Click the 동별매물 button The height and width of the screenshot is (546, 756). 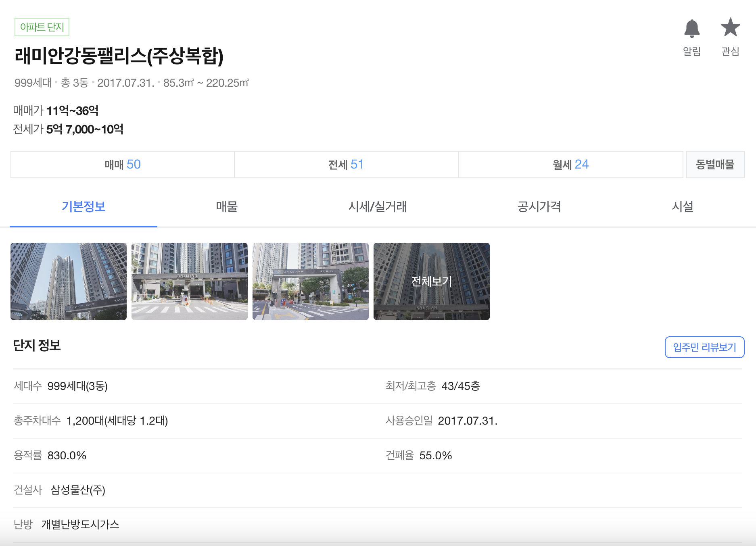coord(715,165)
